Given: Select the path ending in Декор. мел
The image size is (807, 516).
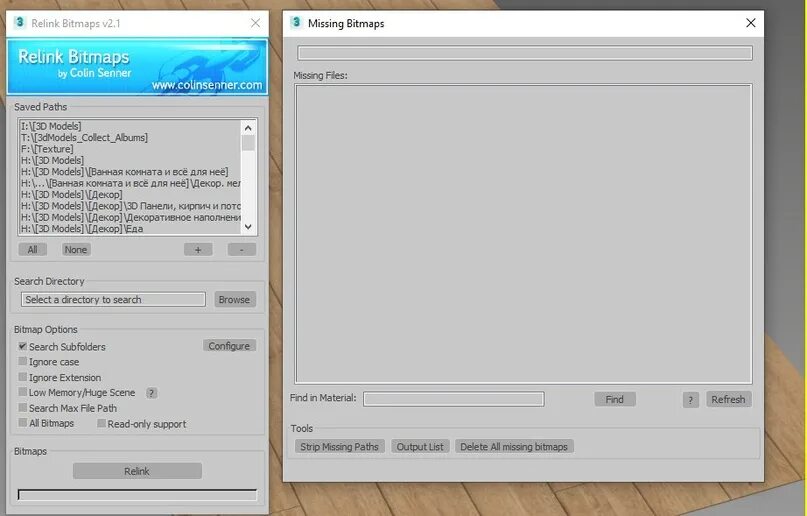Looking at the screenshot, I should (130, 183).
